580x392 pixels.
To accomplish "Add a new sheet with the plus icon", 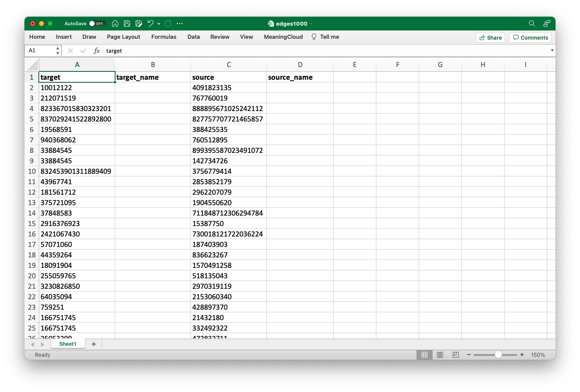I will click(x=93, y=344).
